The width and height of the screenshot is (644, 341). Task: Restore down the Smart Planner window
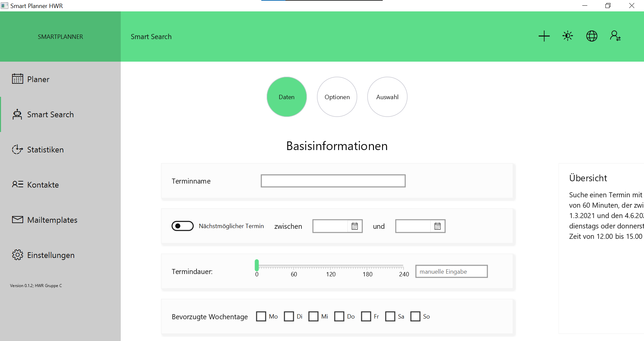point(608,6)
